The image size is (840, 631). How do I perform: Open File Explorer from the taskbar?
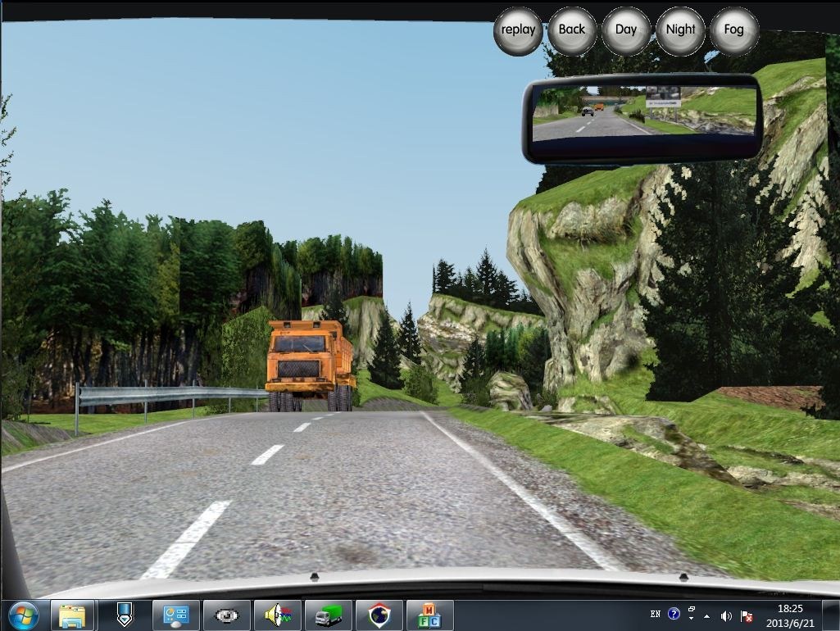tap(73, 615)
